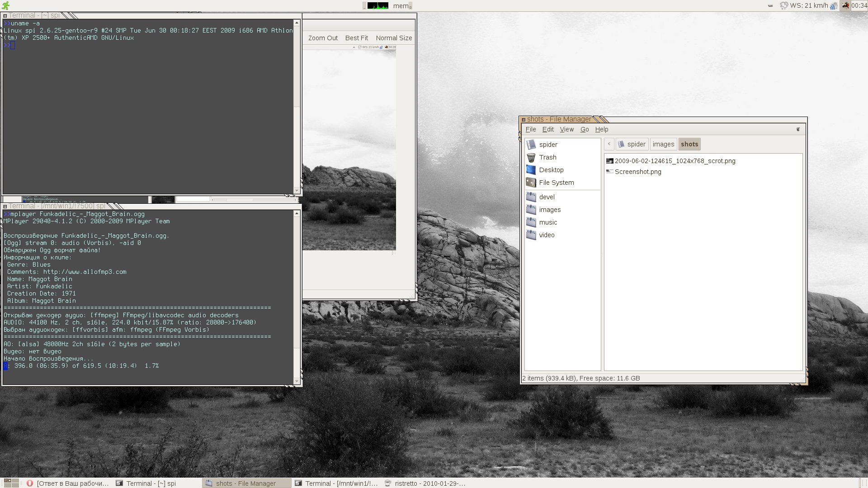Click Zoom Out in ristretto toolbar
Viewport: 868px width, 488px height.
[x=323, y=38]
